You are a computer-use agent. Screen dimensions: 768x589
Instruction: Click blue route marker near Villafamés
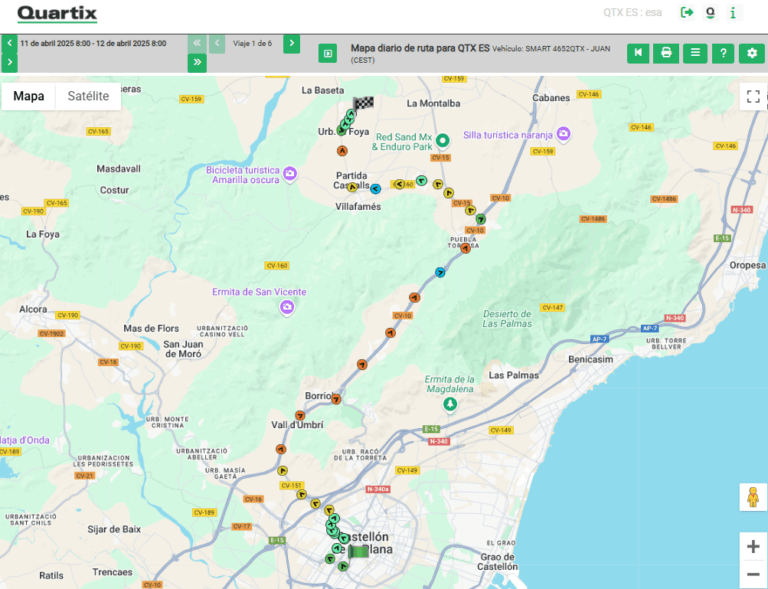[375, 189]
